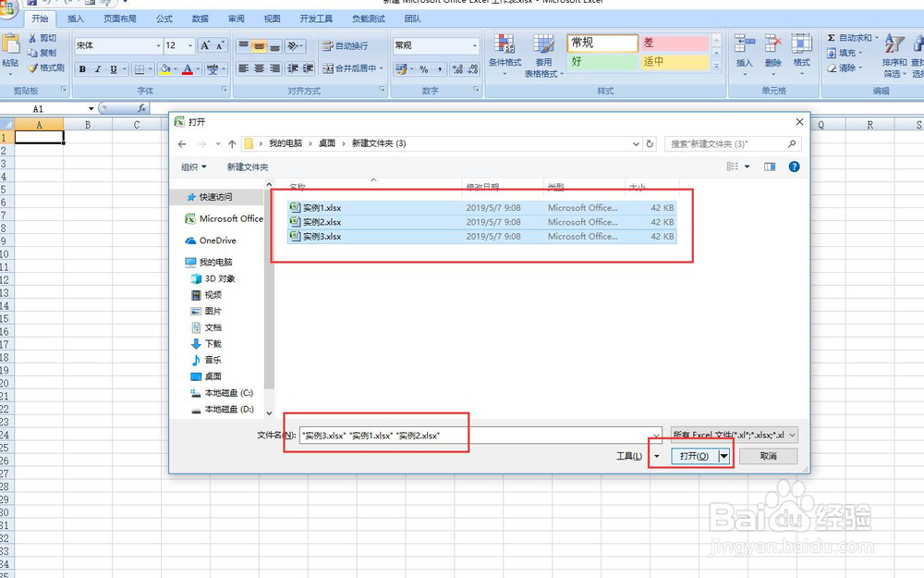The height and width of the screenshot is (578, 924).
Task: Select the 适中 cell style swatch
Action: [x=675, y=61]
